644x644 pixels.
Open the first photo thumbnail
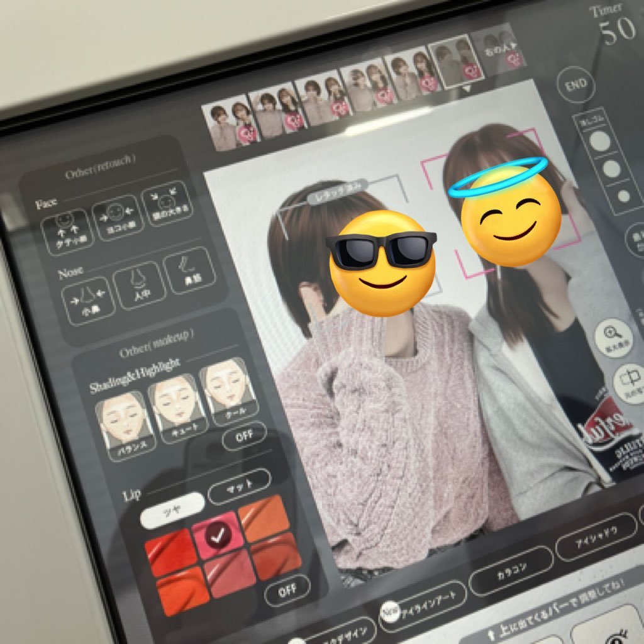(230, 123)
